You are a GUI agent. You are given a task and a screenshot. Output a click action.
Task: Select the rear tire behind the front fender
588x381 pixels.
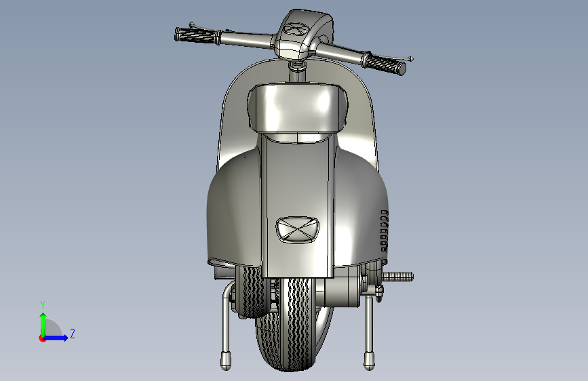tap(253, 292)
